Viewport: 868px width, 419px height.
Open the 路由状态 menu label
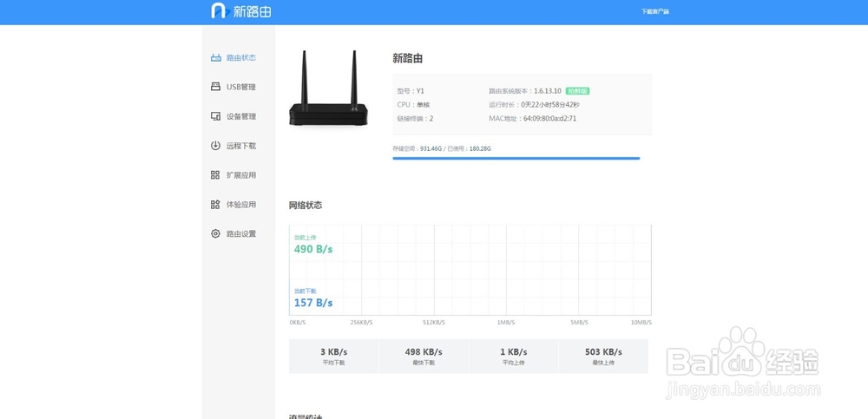click(x=241, y=58)
